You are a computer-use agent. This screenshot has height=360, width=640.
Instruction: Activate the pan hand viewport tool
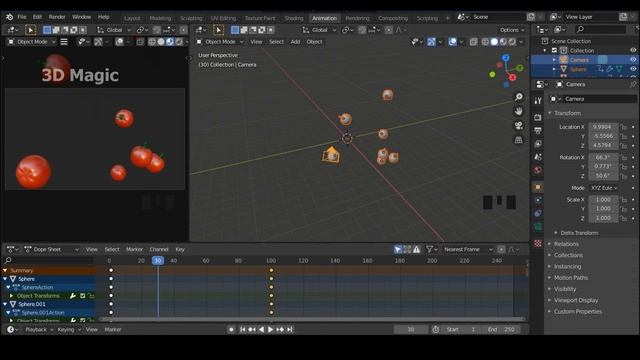pyautogui.click(x=518, y=111)
